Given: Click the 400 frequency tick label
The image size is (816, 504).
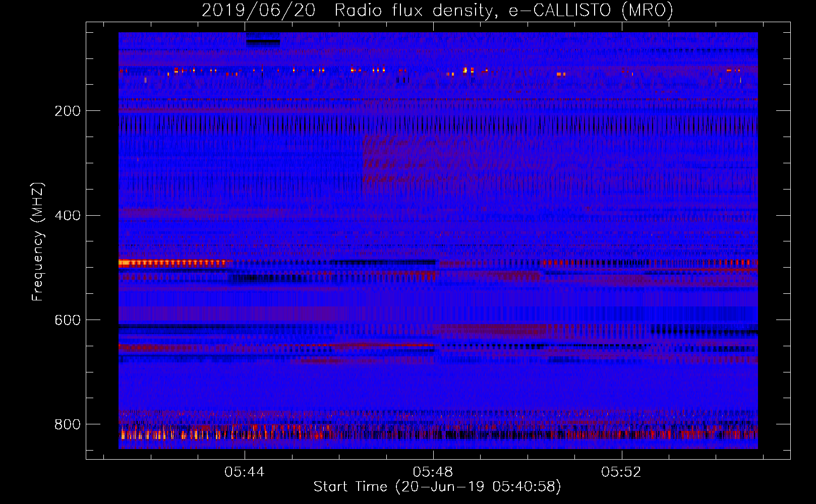Looking at the screenshot, I should click(x=68, y=216).
